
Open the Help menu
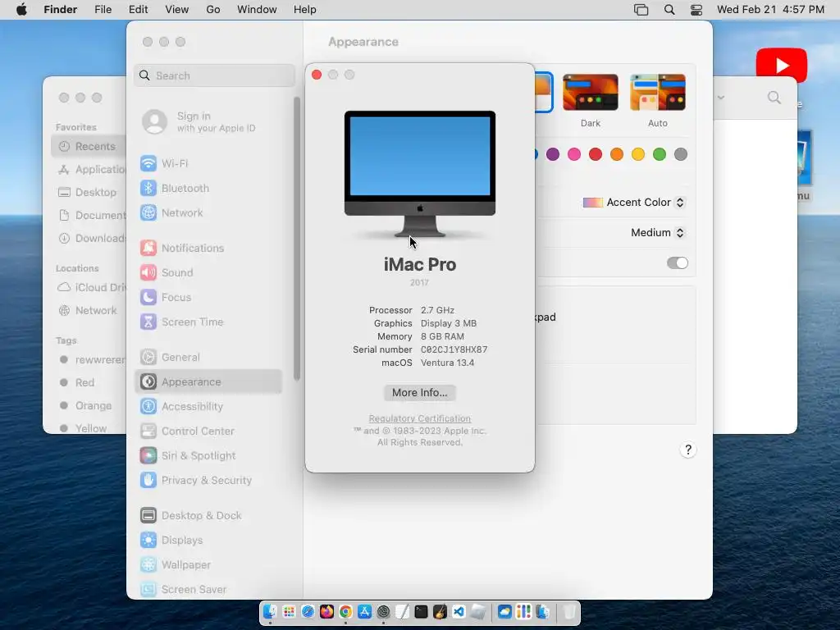coord(305,10)
